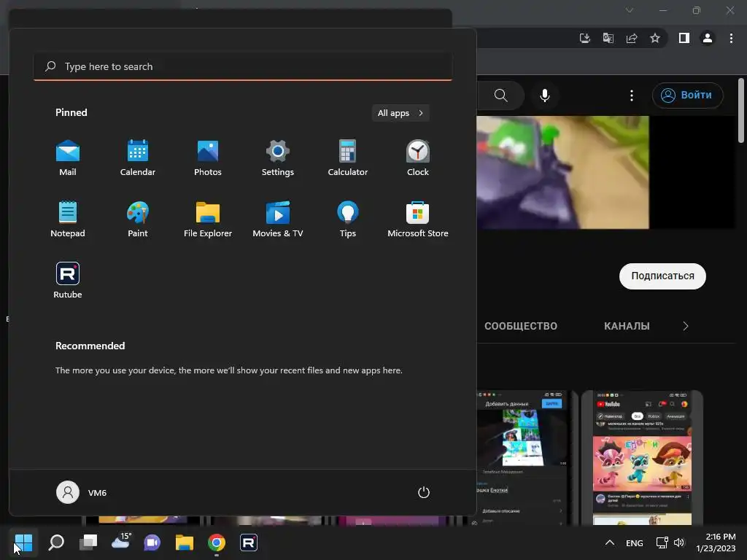Open Microsoft Store

(x=418, y=219)
